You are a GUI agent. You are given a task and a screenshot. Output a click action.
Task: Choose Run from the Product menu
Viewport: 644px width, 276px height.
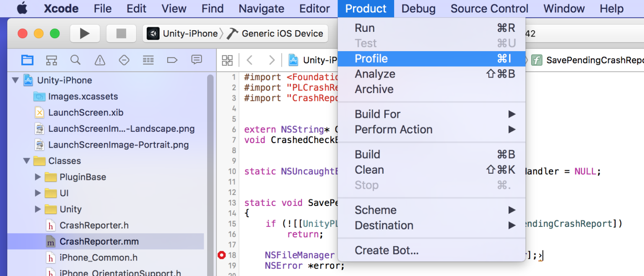coord(431,28)
